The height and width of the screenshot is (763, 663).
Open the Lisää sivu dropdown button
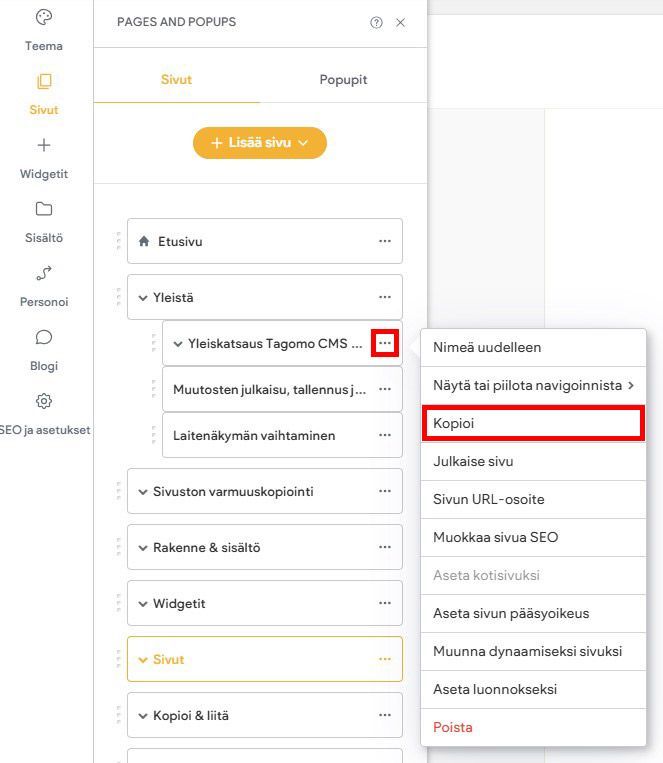(x=260, y=143)
